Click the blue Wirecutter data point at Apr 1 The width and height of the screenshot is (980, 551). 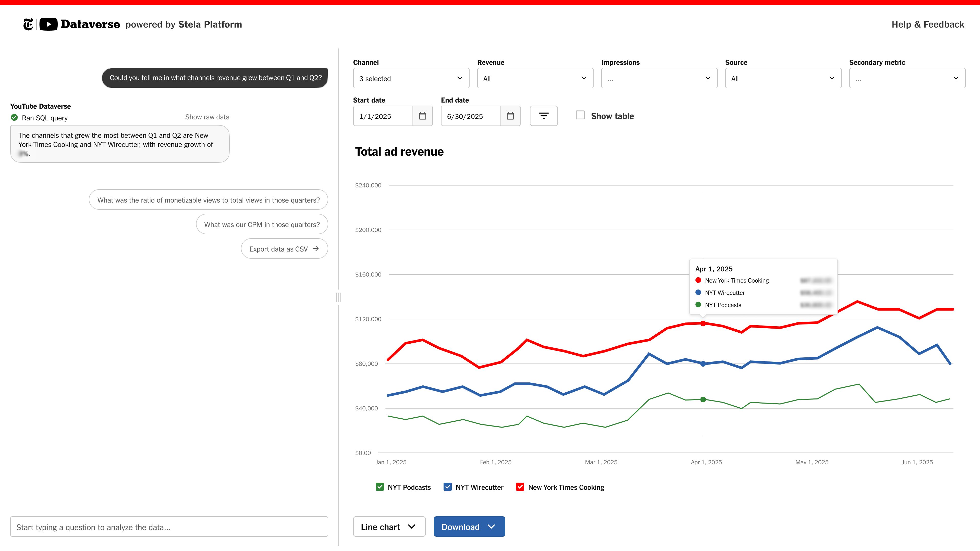[x=703, y=364]
